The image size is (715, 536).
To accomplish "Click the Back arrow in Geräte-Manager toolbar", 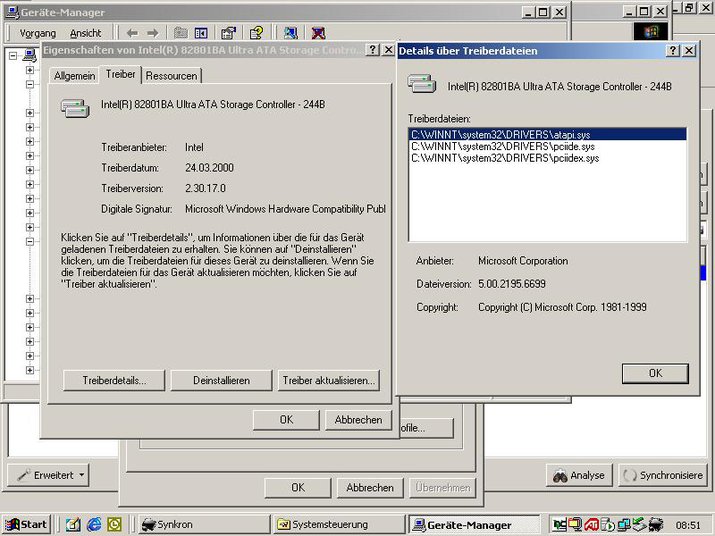I will point(132,33).
